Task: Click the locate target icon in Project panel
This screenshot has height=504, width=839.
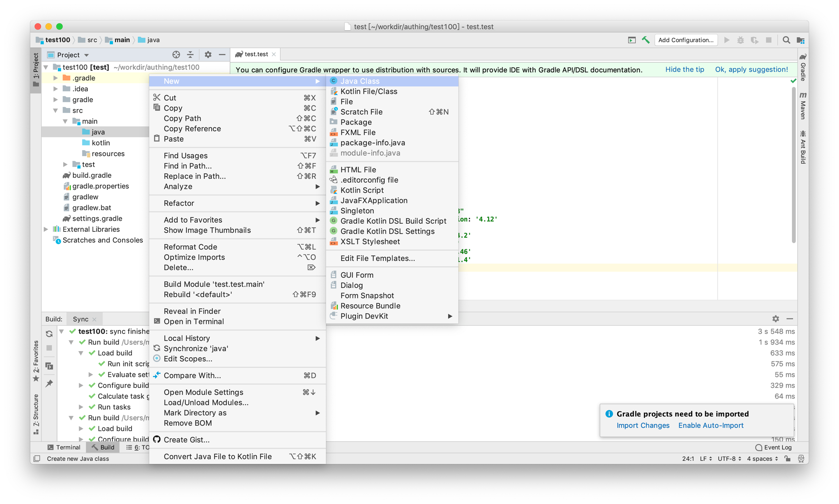Action: click(x=176, y=55)
